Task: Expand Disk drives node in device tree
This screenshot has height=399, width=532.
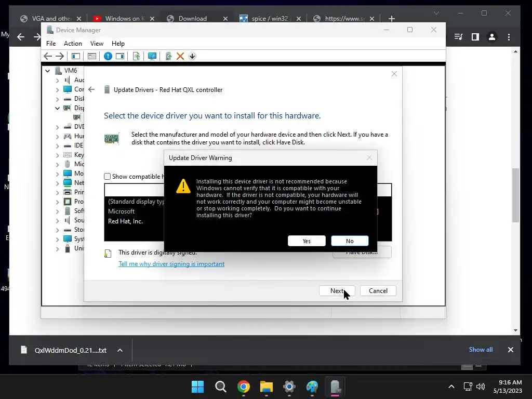Action: [57, 99]
